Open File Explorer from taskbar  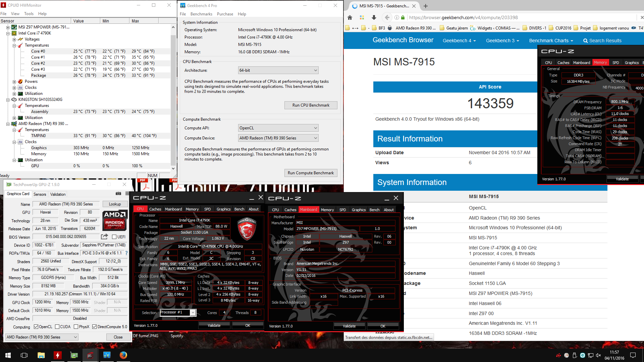(x=41, y=355)
